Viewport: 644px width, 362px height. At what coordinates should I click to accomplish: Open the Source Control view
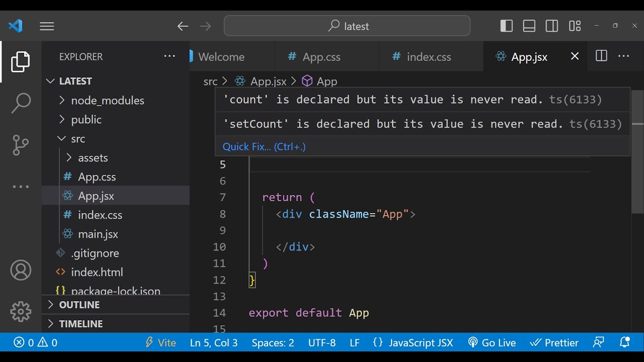click(21, 145)
